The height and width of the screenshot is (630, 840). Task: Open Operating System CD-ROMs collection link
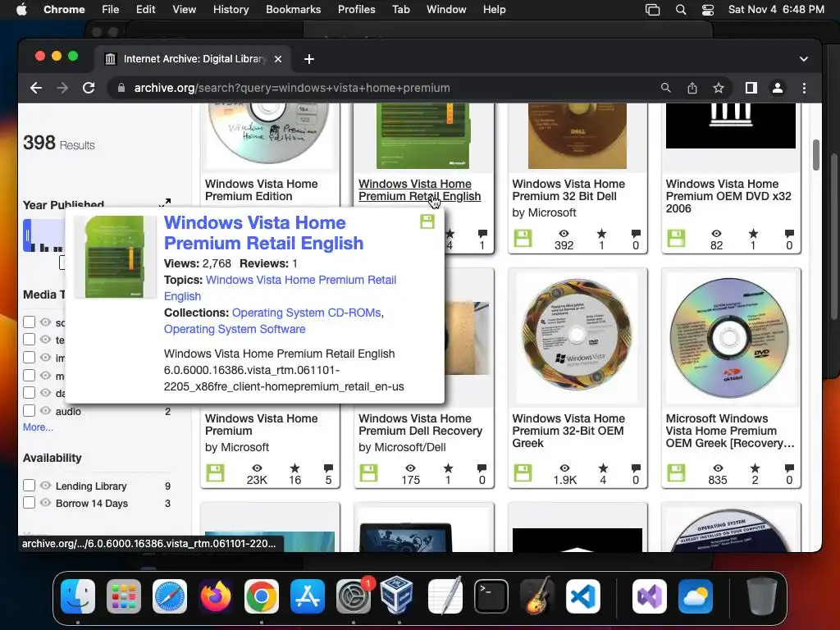click(307, 313)
